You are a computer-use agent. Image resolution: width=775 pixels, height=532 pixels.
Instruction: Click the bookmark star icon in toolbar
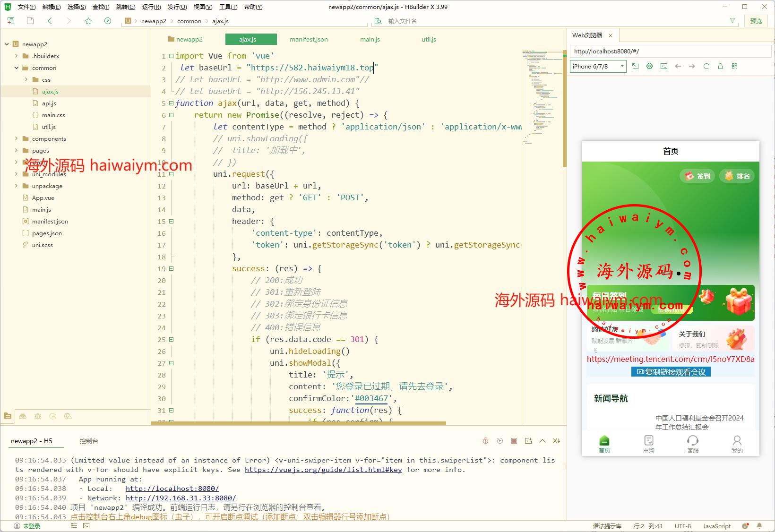pyautogui.click(x=88, y=21)
